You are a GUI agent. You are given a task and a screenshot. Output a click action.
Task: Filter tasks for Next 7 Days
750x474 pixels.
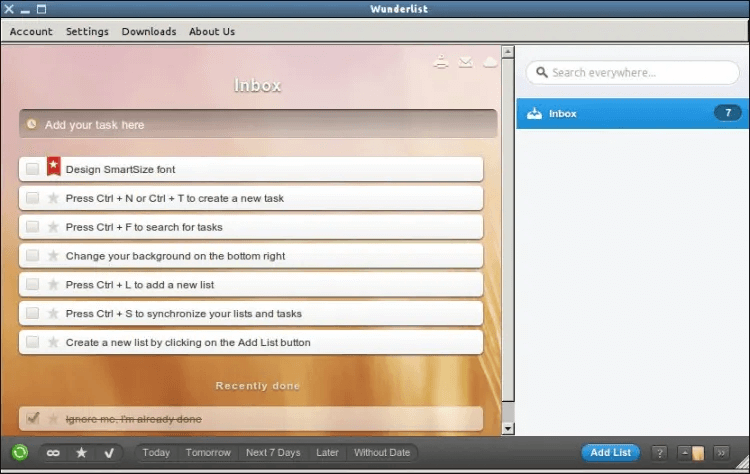pos(273,452)
